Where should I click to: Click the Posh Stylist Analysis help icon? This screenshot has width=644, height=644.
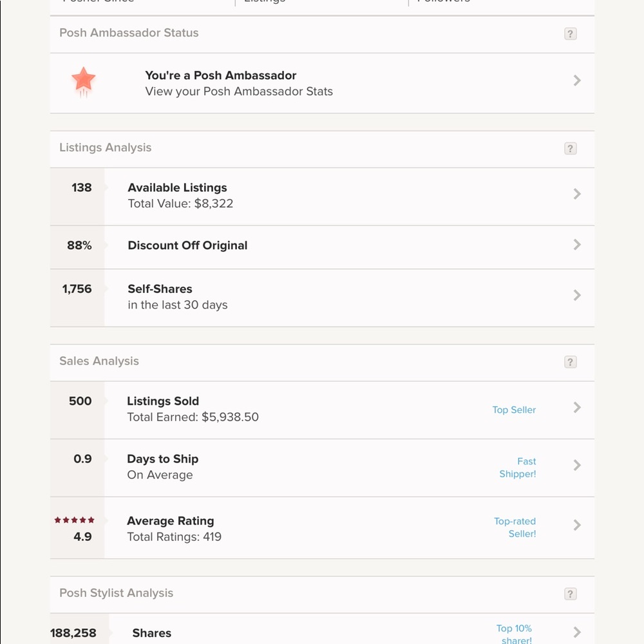[x=570, y=594]
